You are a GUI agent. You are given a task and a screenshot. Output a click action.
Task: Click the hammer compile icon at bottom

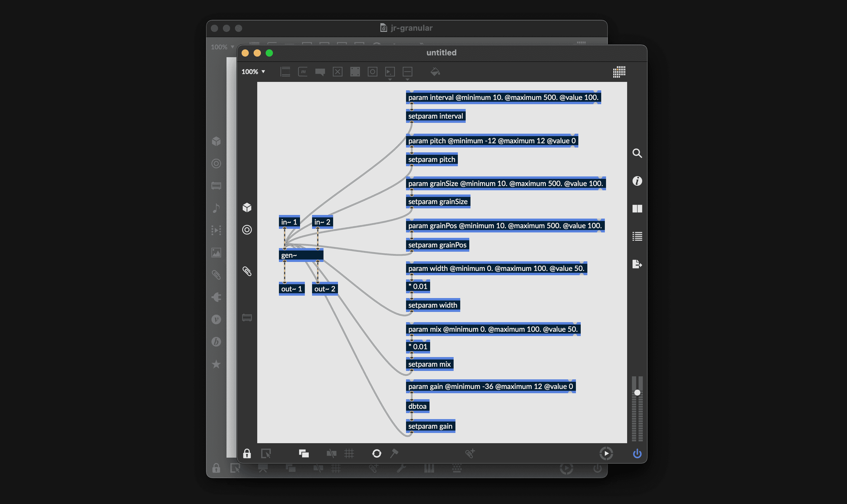pyautogui.click(x=394, y=453)
